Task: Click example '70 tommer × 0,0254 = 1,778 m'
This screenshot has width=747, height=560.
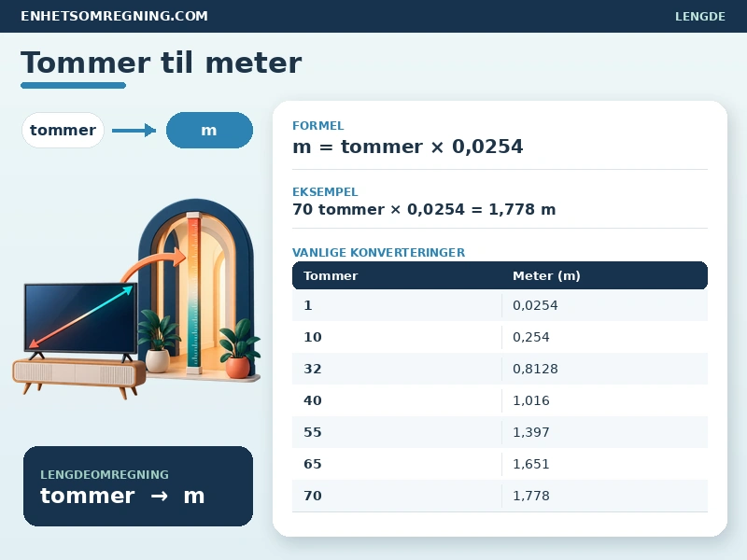Action: click(424, 209)
